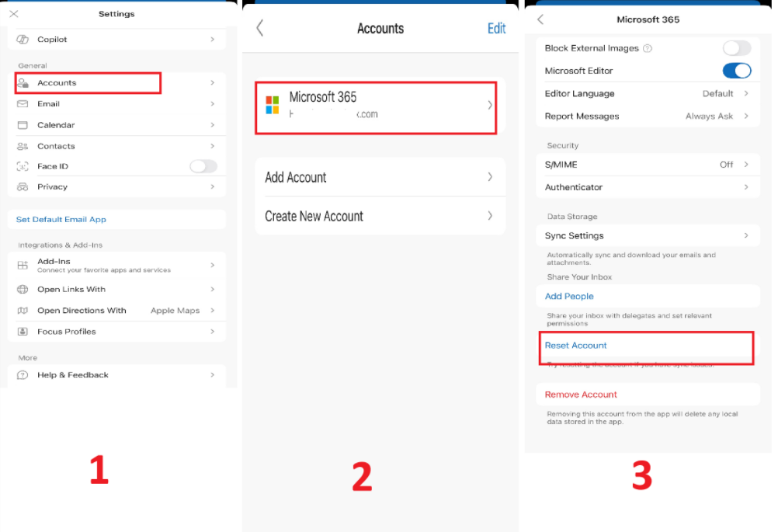Click the Contacts icon
The height and width of the screenshot is (532, 778).
(x=23, y=146)
